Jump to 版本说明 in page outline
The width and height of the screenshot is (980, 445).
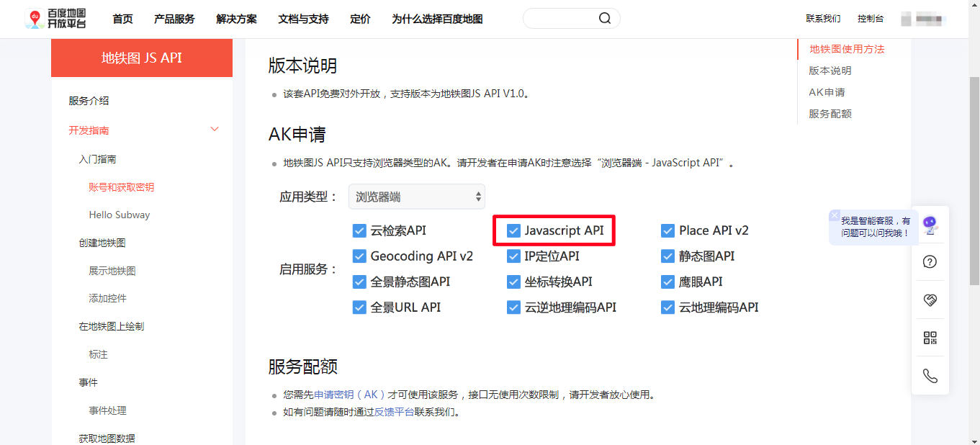click(x=830, y=71)
